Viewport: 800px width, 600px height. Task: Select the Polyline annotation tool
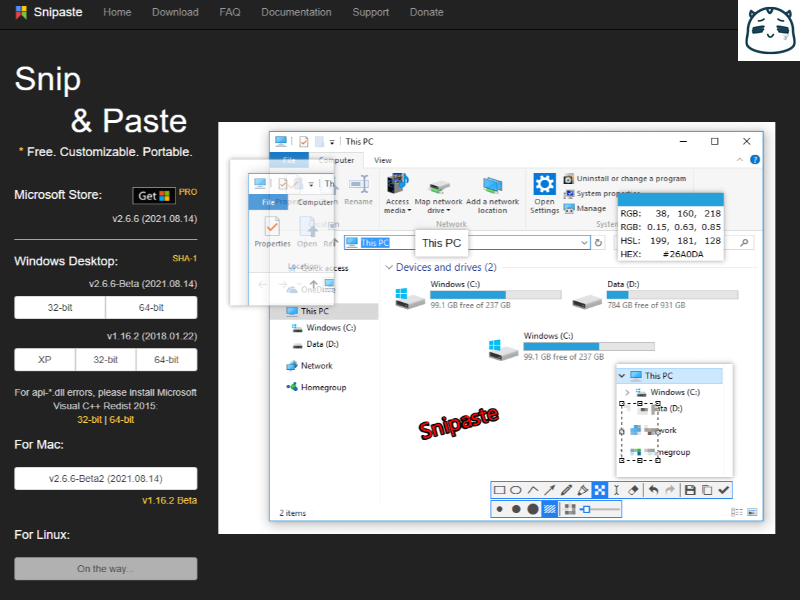pos(533,490)
